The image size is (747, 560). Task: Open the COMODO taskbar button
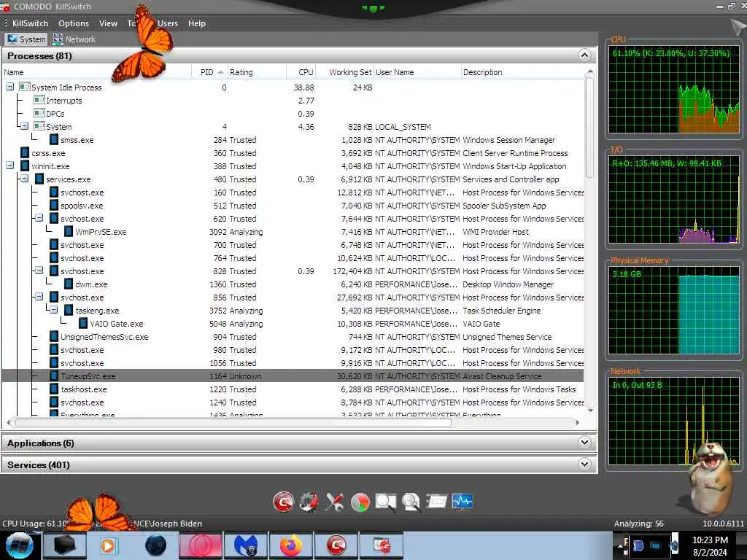click(x=336, y=545)
